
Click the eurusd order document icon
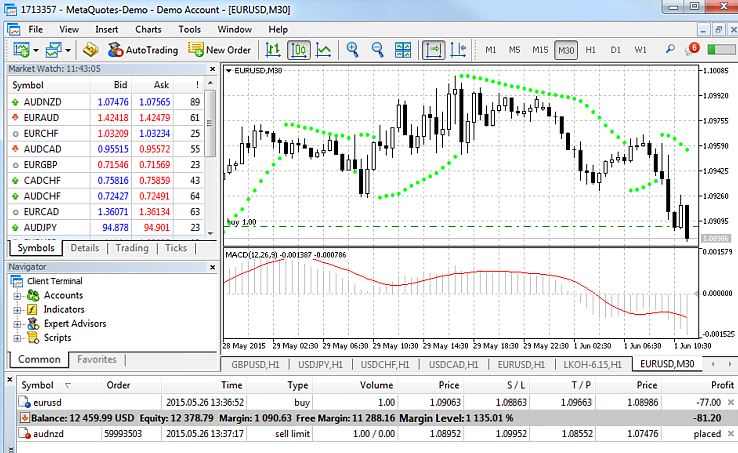click(x=24, y=402)
